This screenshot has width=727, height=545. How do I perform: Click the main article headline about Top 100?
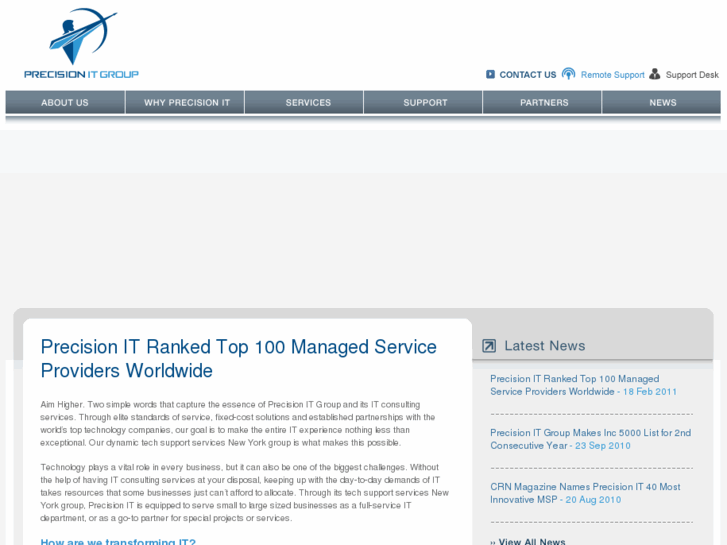238,359
